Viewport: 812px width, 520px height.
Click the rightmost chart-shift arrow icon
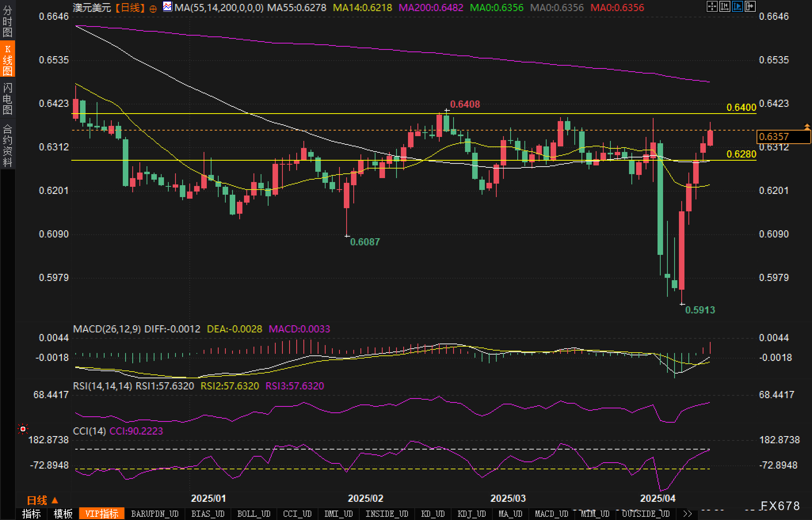750,6
